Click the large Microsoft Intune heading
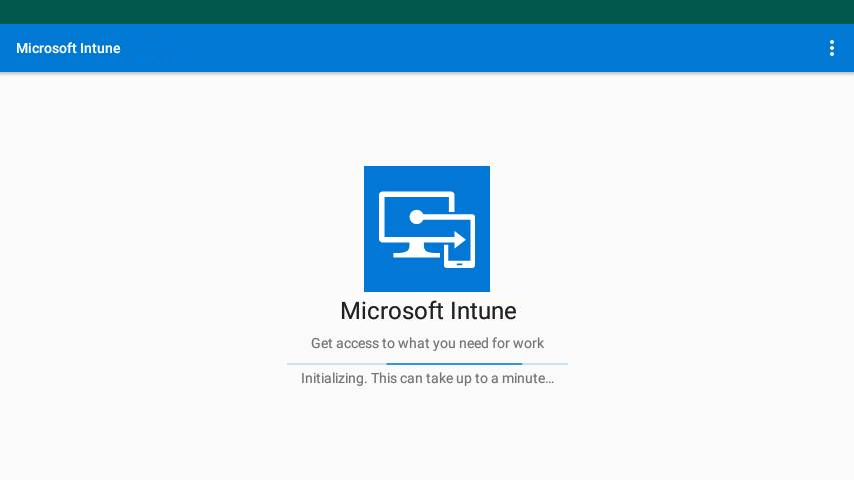The image size is (854, 480). [428, 311]
